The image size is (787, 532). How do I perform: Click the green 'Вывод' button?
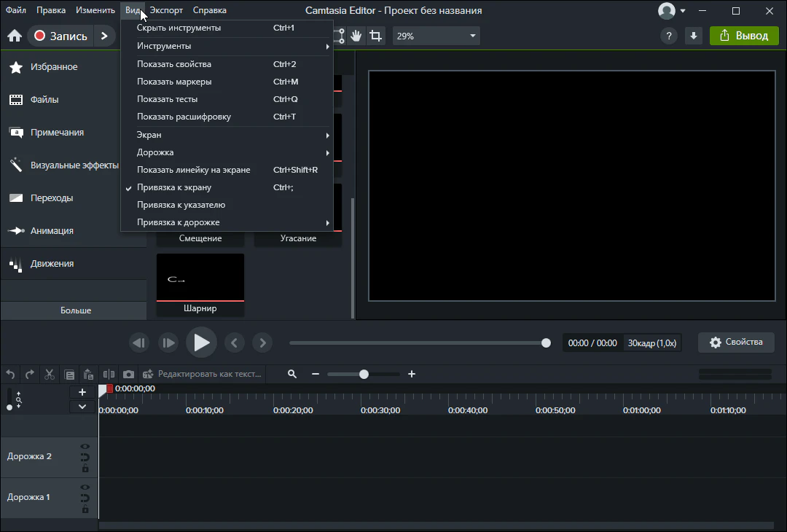[x=743, y=36]
